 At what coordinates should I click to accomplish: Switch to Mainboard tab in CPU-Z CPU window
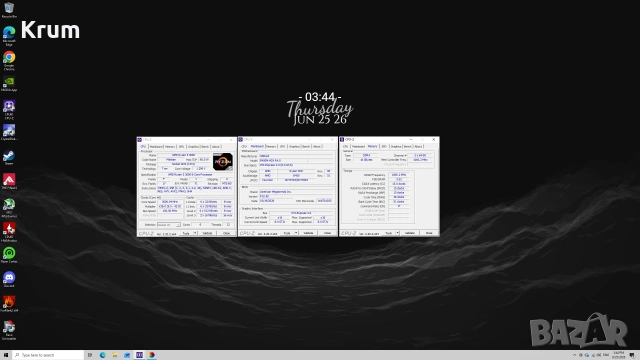pos(156,147)
